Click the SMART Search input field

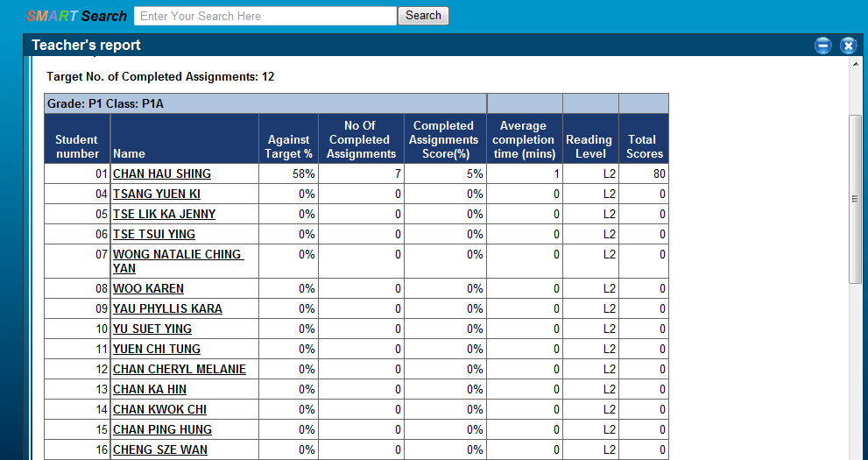coord(265,16)
